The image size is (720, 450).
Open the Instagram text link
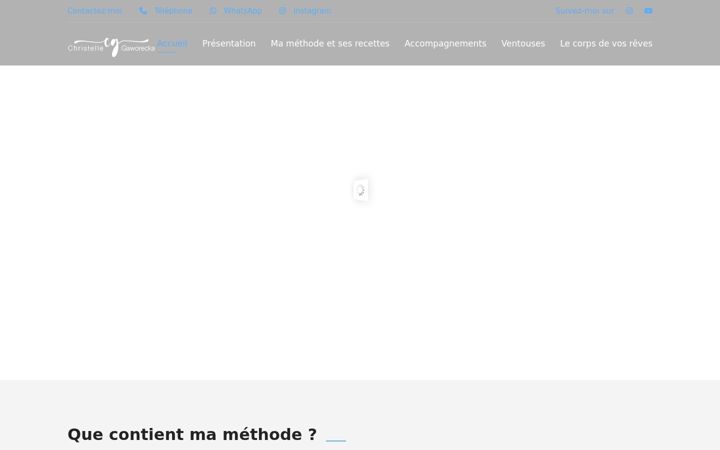point(312,11)
